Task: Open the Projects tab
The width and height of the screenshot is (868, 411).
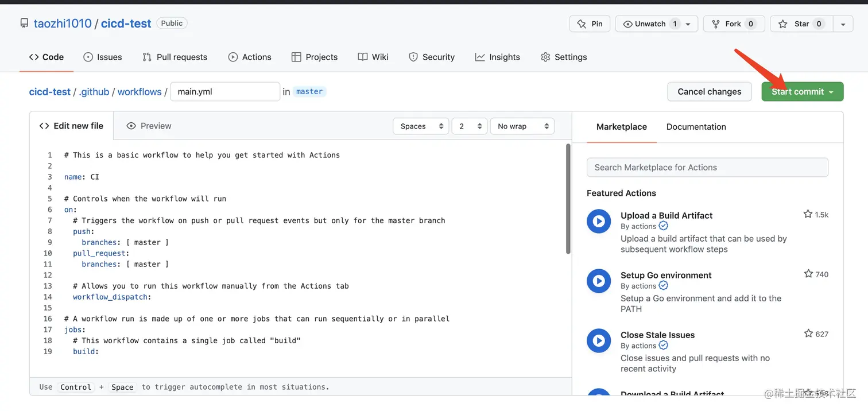Action: click(315, 57)
